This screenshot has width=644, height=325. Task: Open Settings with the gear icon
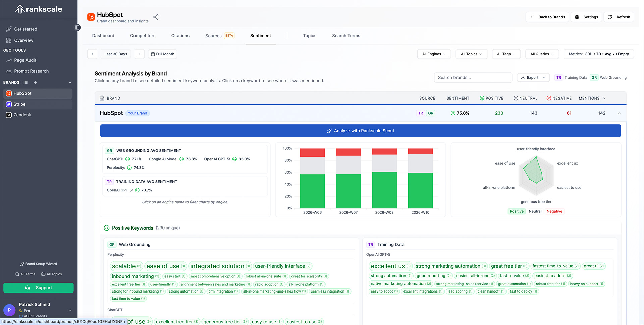click(586, 17)
